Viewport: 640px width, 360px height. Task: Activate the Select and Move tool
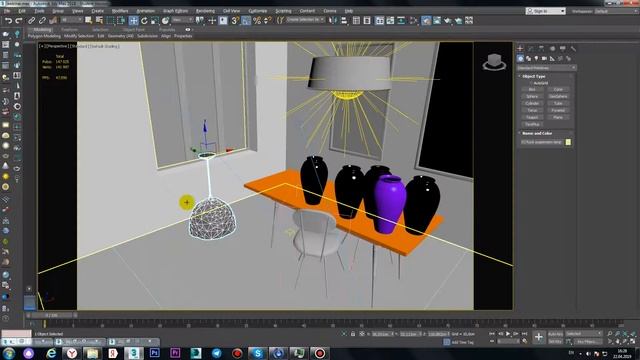coord(133,20)
